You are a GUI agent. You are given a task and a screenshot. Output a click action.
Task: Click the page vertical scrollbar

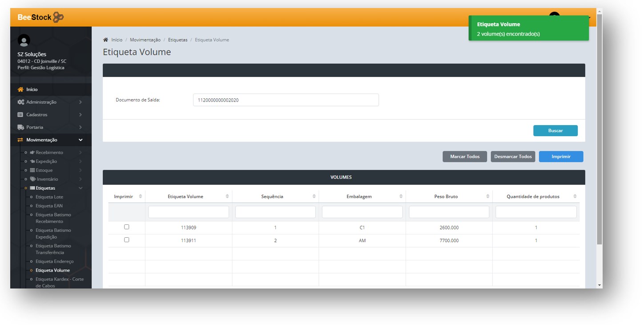(599, 134)
